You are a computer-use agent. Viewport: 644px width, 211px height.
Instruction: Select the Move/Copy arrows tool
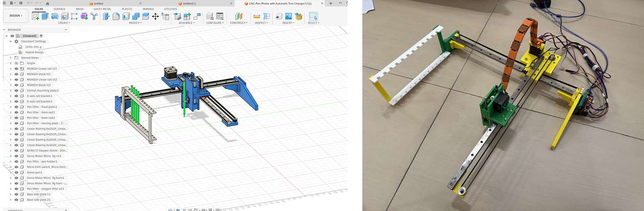pyautogui.click(x=155, y=16)
